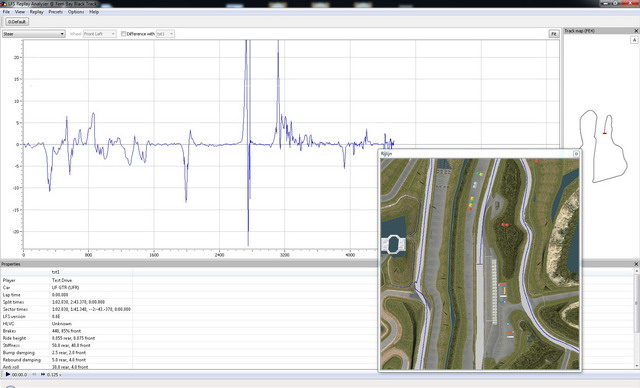This screenshot has height=388, width=640.
Task: Close the Track map panel
Action: (x=636, y=31)
